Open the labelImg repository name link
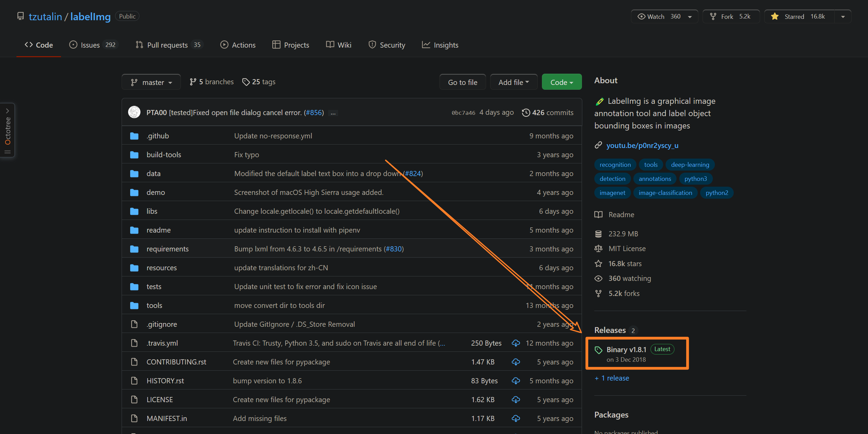The height and width of the screenshot is (434, 868). tap(90, 16)
